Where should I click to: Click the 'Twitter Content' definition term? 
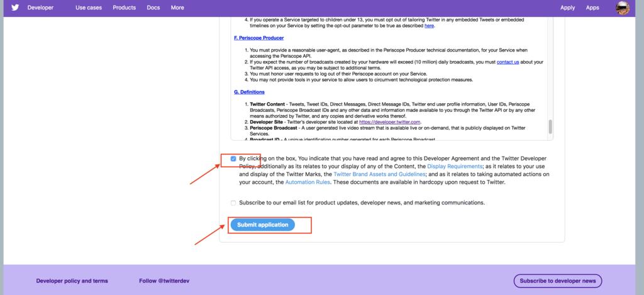pyautogui.click(x=268, y=104)
